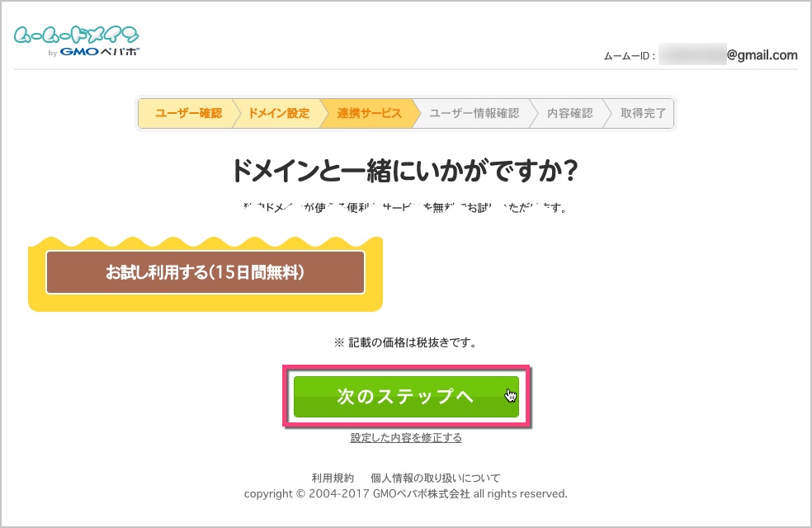This screenshot has height=528, width=812.
Task: Select the ユーザー確認 step
Action: (188, 113)
